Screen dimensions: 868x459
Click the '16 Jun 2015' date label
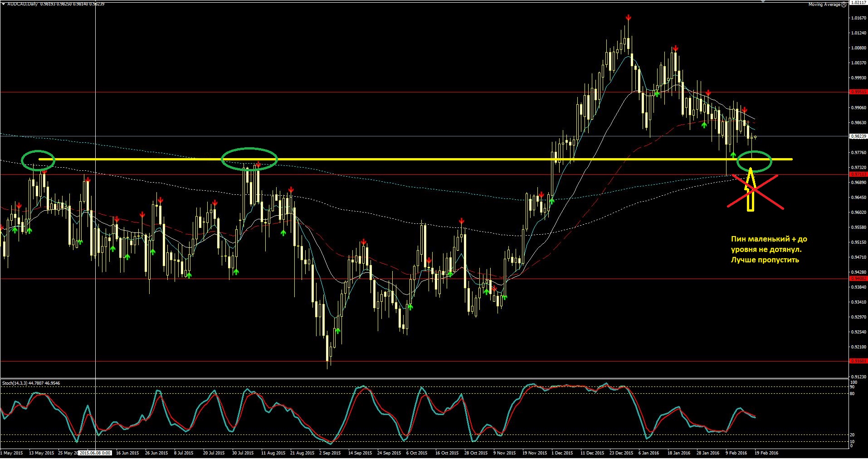(128, 453)
